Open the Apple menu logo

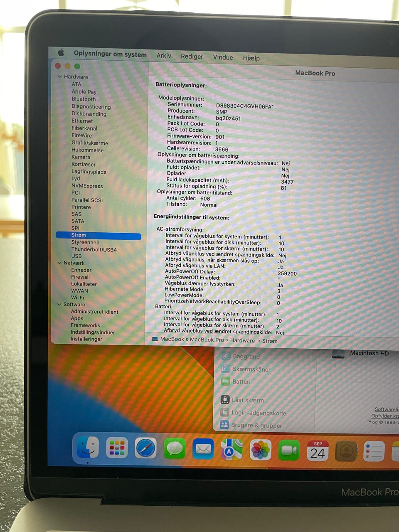[x=61, y=52]
